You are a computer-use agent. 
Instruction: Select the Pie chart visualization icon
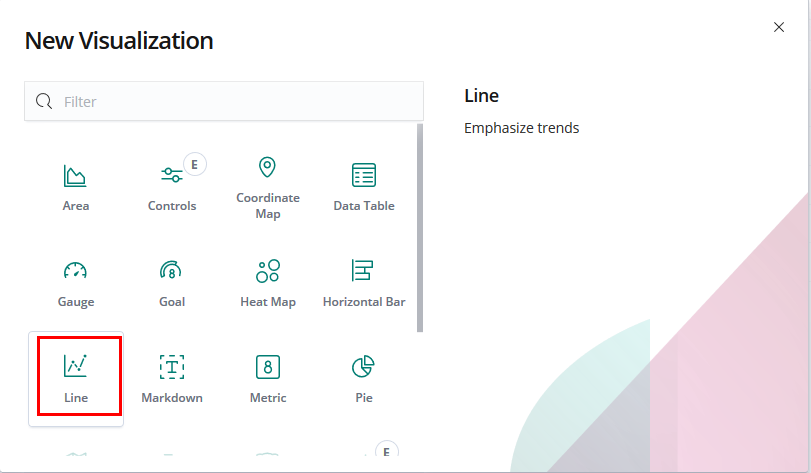[x=363, y=366]
